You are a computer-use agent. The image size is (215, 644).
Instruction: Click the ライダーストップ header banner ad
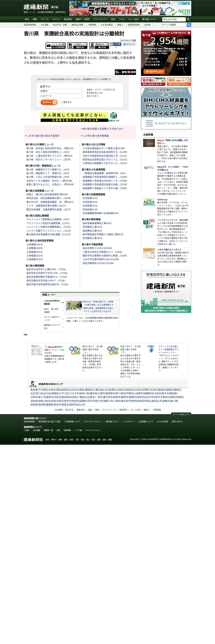pyautogui.click(x=130, y=8)
